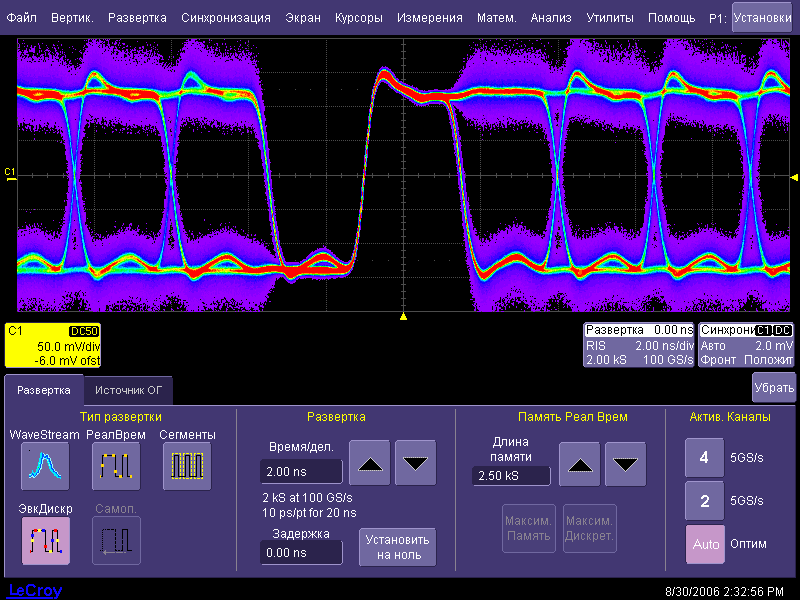Open the Синхрониз trigger descriptor box
The height and width of the screenshot is (600, 800).
[x=746, y=345]
